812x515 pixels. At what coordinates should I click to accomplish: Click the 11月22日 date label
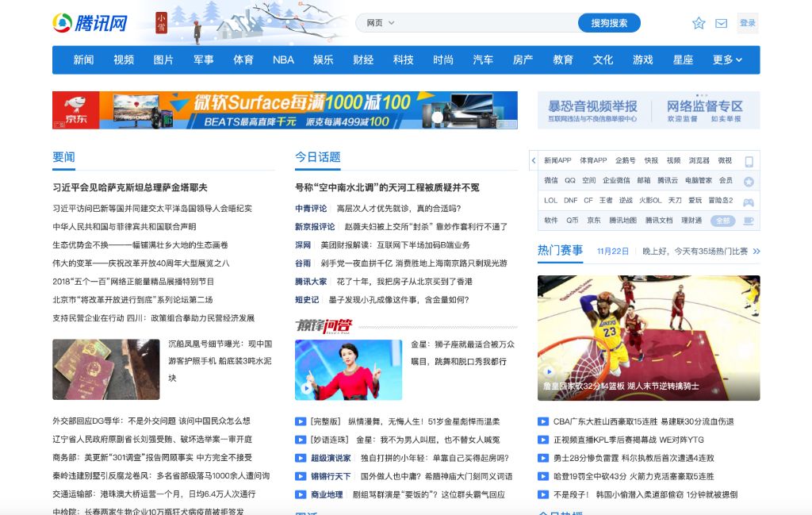point(613,252)
